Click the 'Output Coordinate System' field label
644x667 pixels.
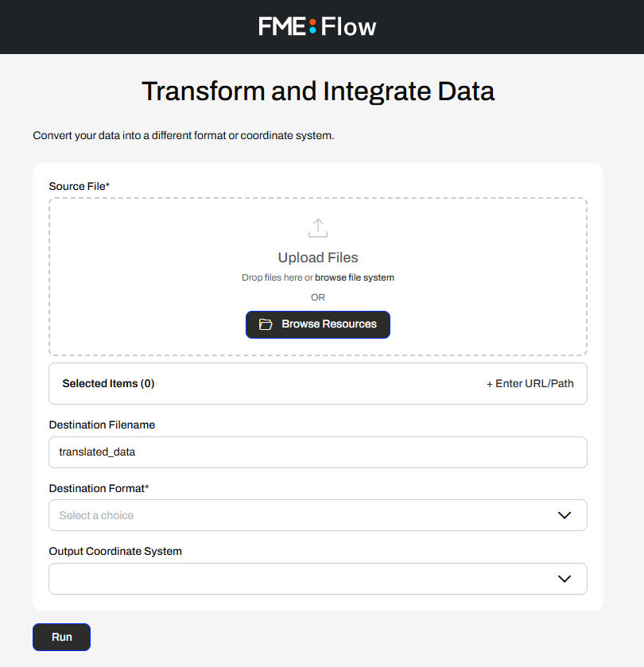click(x=115, y=551)
